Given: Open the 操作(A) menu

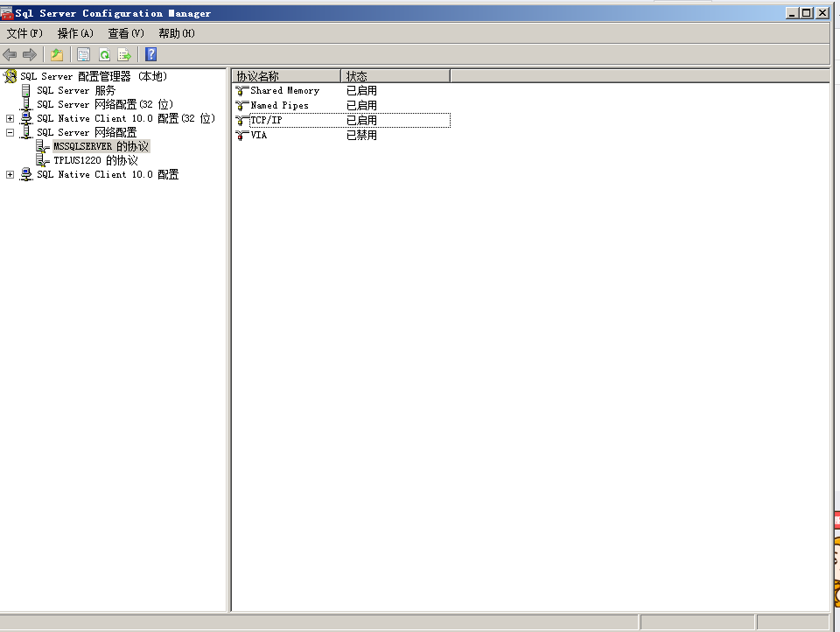Looking at the screenshot, I should [75, 33].
